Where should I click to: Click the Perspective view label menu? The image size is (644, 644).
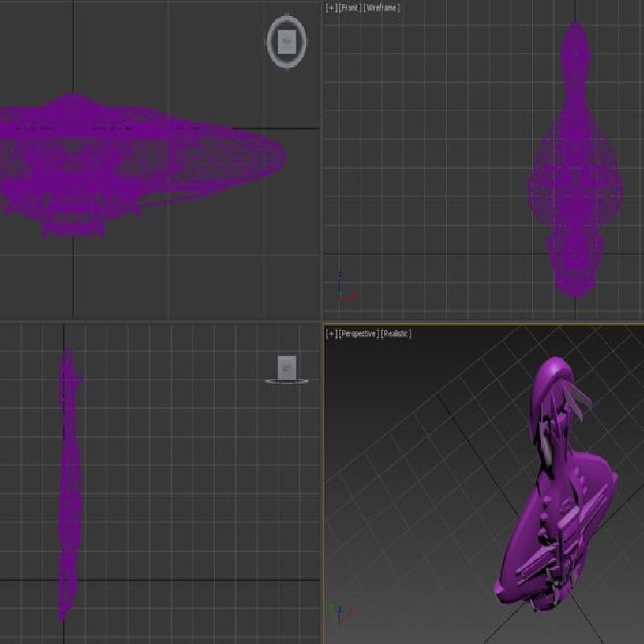(359, 333)
